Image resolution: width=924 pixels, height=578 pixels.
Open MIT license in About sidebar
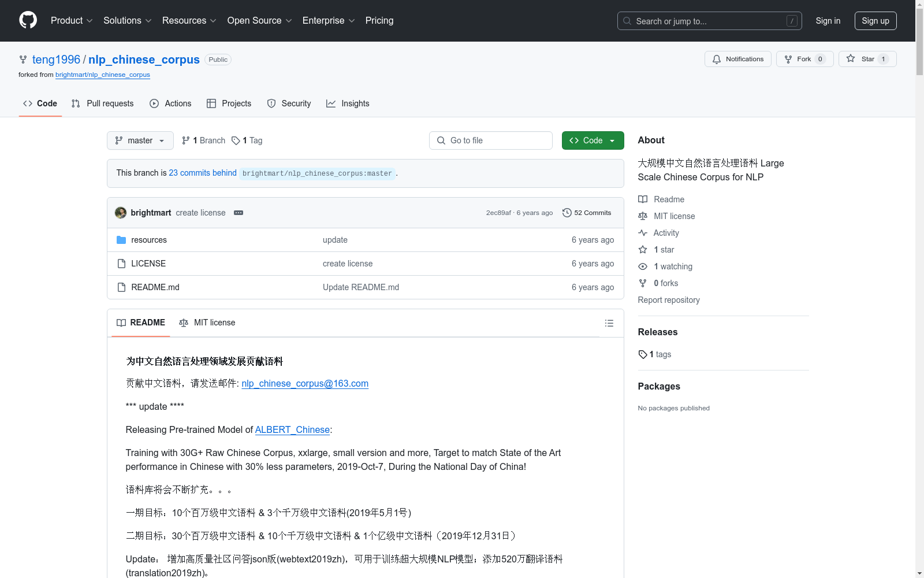pos(666,216)
